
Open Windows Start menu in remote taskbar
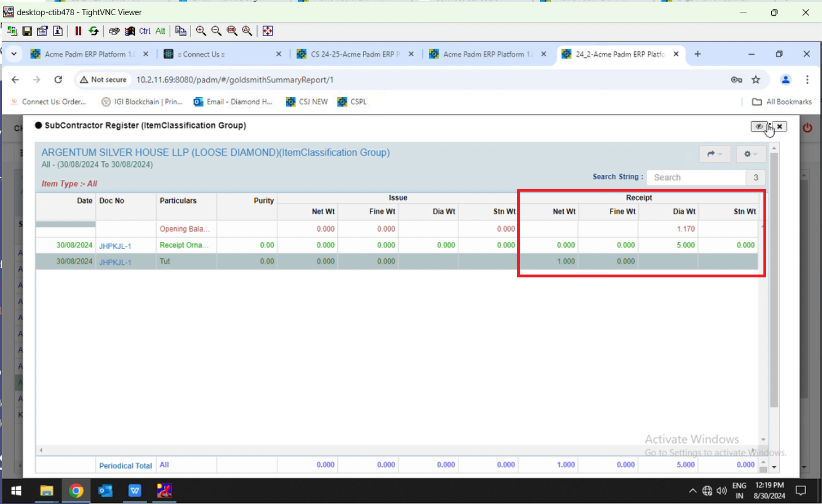[x=16, y=490]
